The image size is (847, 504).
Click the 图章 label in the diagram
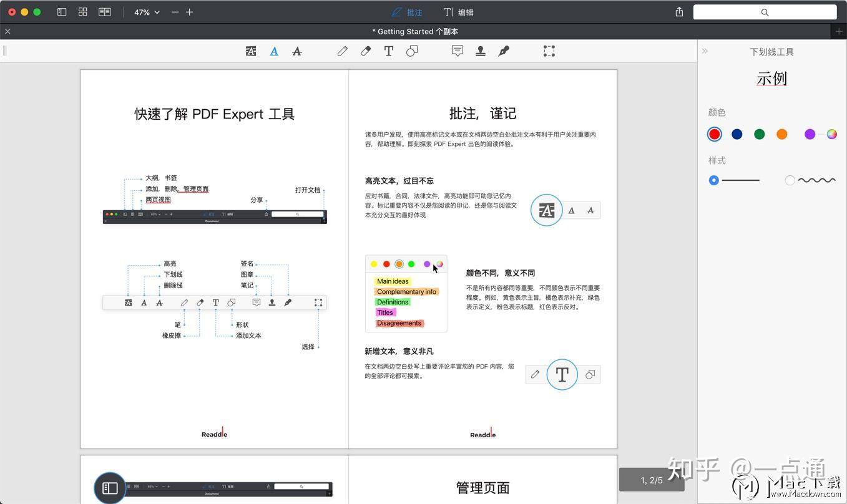(247, 274)
